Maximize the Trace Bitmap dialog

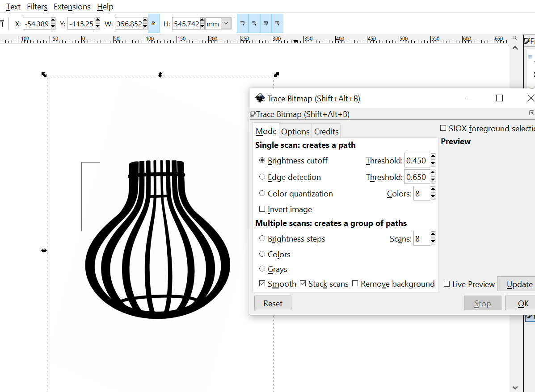[500, 98]
